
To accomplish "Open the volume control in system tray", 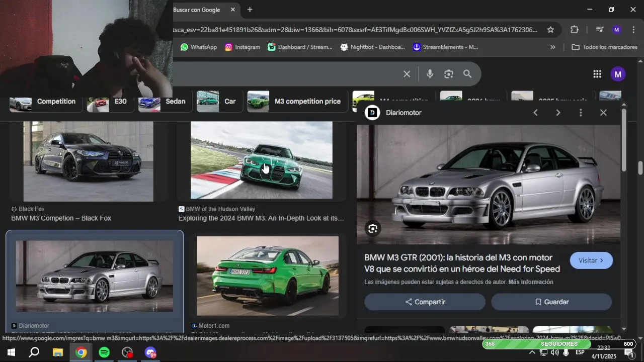I will click(554, 352).
